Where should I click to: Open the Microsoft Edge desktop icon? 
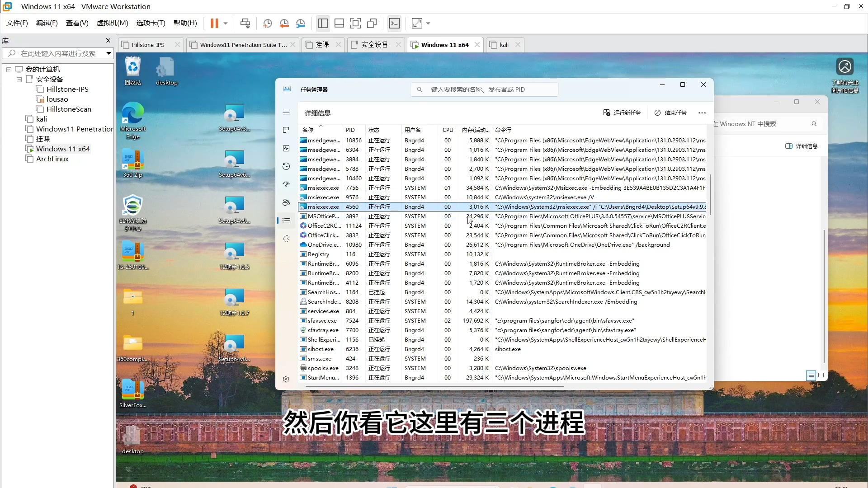point(133,120)
